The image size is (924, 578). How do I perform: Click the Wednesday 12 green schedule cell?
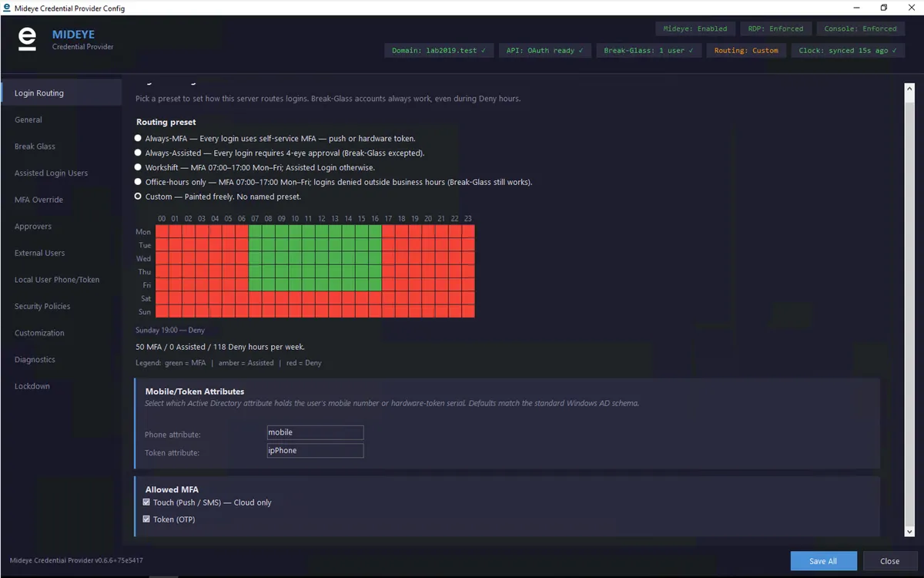click(322, 258)
